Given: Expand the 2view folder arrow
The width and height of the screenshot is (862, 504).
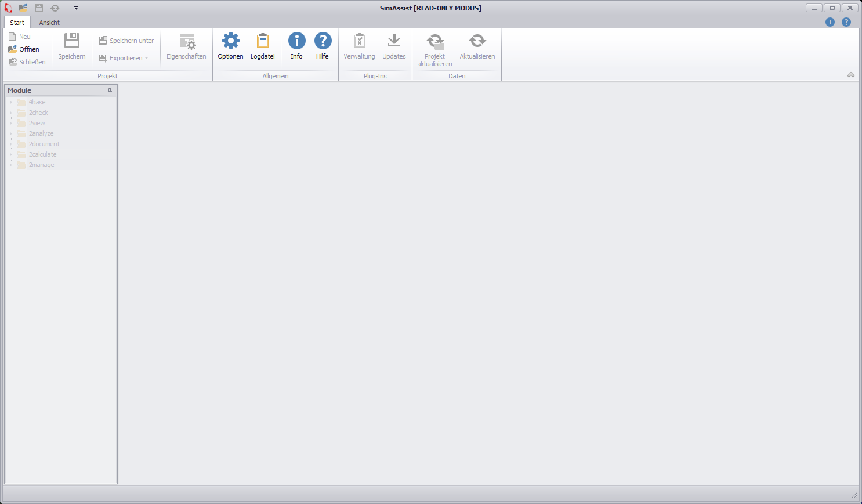Looking at the screenshot, I should pyautogui.click(x=10, y=123).
